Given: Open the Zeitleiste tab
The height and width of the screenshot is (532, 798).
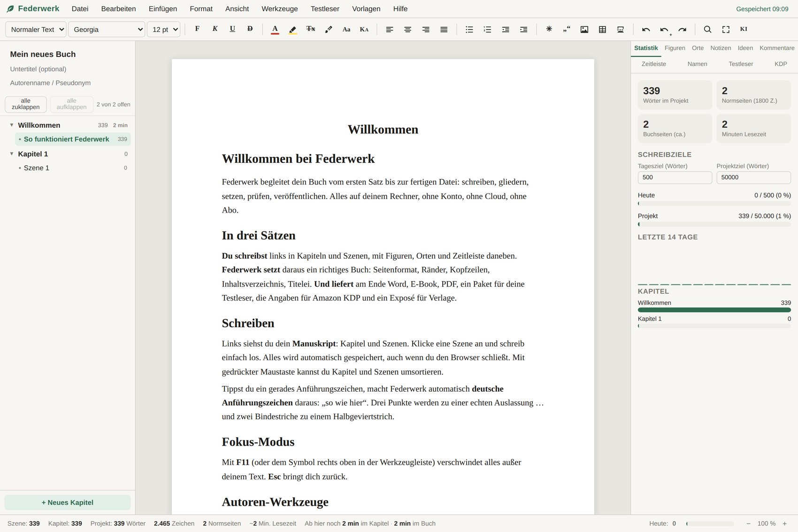Looking at the screenshot, I should click(x=654, y=64).
